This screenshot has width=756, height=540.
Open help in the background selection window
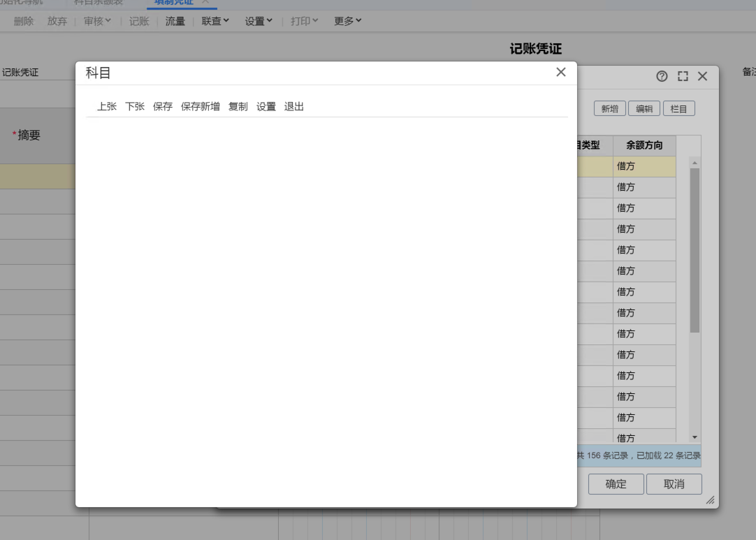(662, 76)
